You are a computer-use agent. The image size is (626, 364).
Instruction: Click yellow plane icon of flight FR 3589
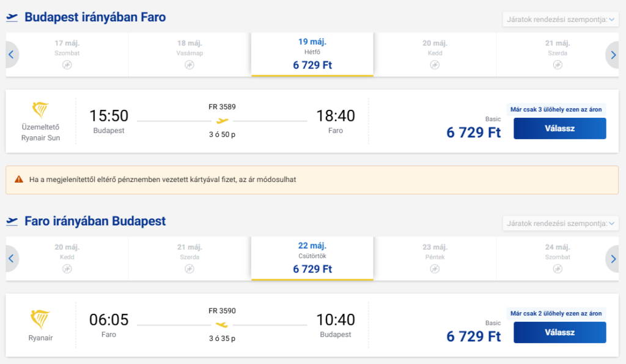[x=222, y=121]
